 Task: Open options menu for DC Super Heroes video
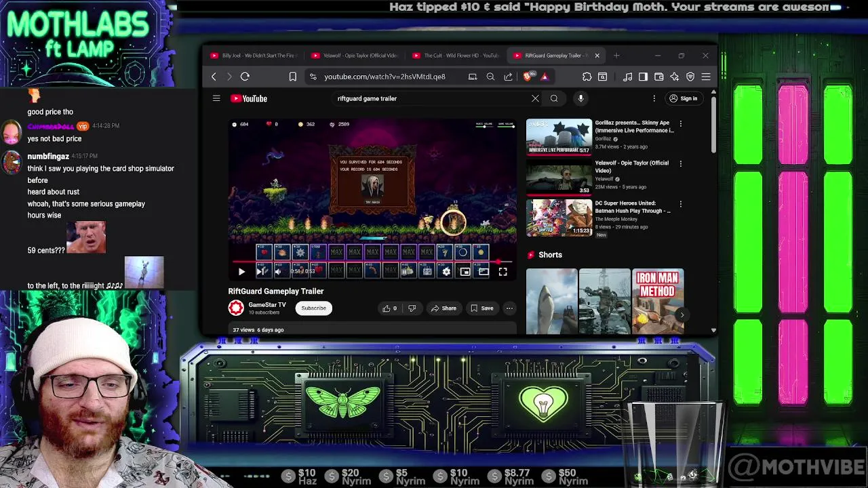coord(680,204)
